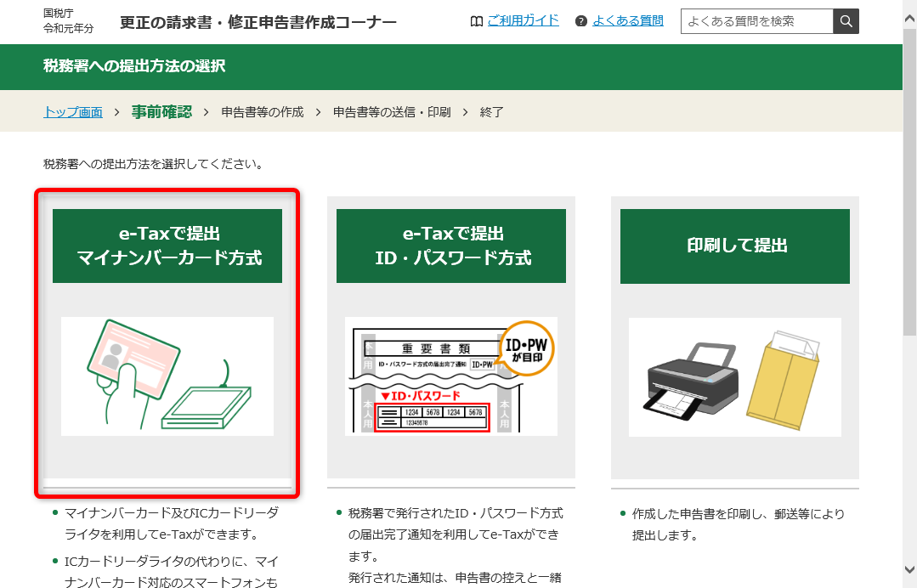
Task: Click the 作成した申告書を印刷し description text
Action: pyautogui.click(x=738, y=524)
